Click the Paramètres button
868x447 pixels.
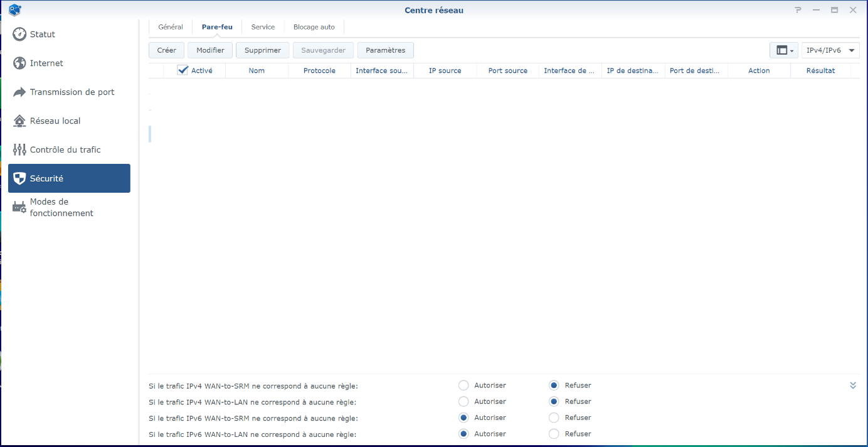point(385,50)
